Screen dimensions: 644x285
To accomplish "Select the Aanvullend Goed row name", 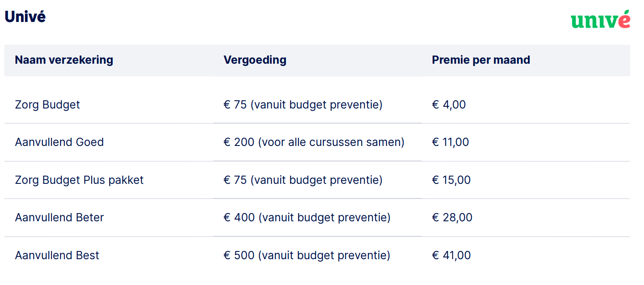I will 59,142.
